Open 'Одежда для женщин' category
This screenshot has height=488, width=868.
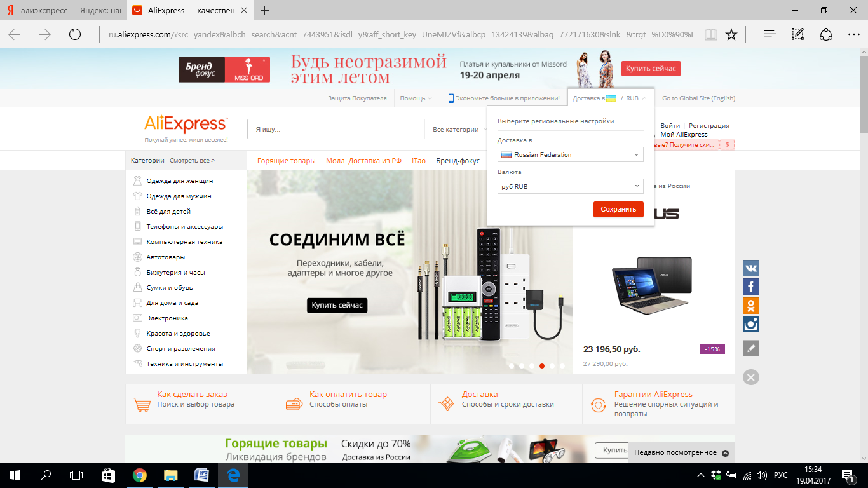(x=180, y=181)
